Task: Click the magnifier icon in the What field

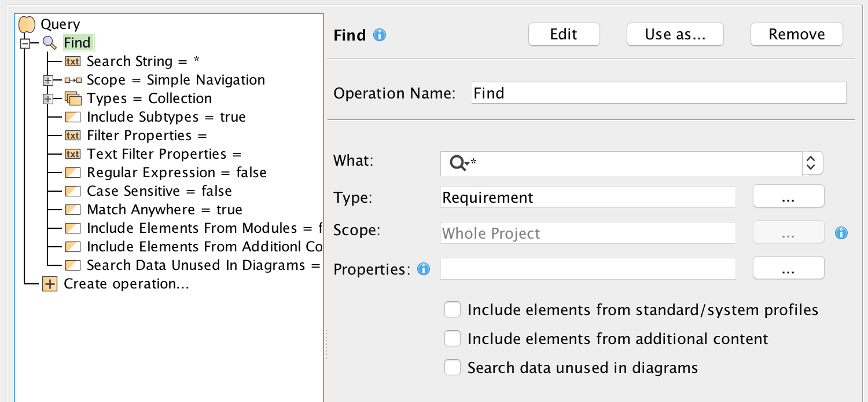Action: coord(458,164)
